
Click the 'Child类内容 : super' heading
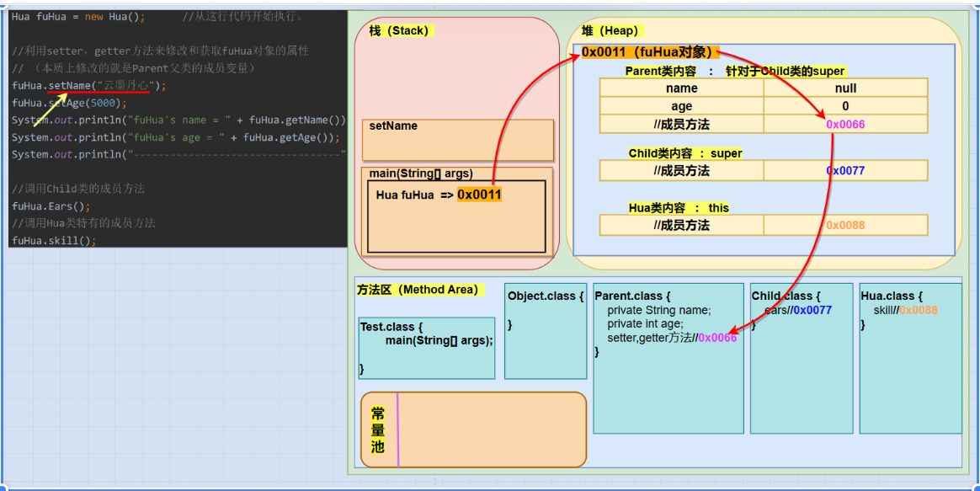(x=685, y=153)
